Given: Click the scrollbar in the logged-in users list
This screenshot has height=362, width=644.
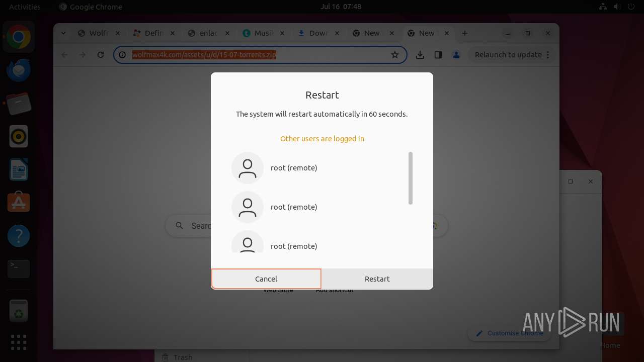Looking at the screenshot, I should point(411,178).
